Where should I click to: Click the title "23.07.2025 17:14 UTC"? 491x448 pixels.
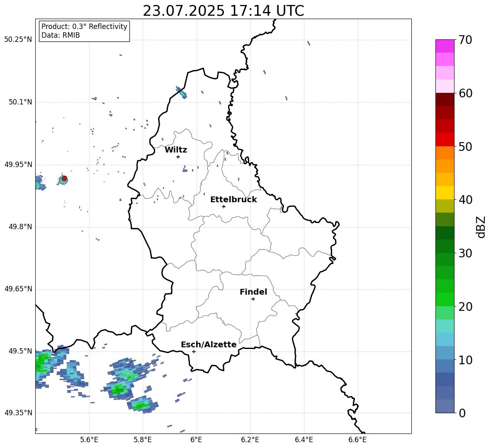[x=223, y=11]
